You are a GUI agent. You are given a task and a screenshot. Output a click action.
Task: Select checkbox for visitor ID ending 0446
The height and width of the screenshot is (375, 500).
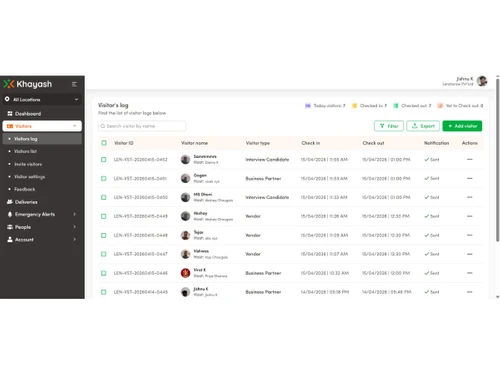tap(104, 273)
